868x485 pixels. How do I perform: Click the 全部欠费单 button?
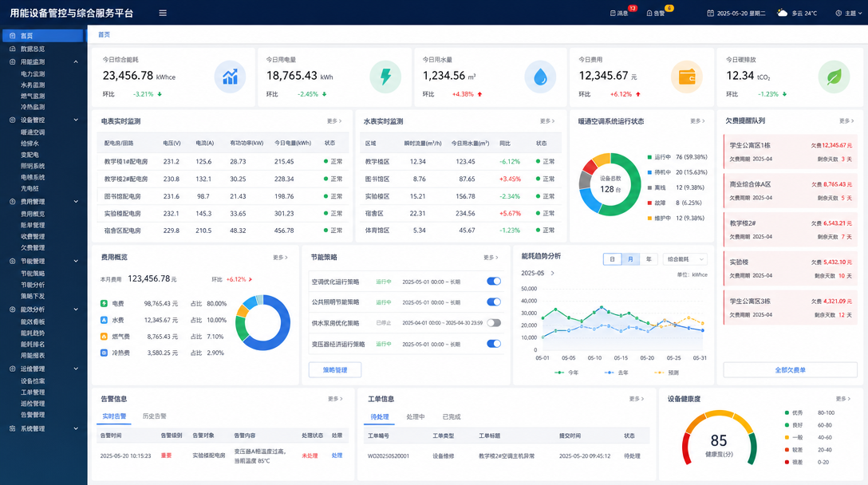point(790,370)
